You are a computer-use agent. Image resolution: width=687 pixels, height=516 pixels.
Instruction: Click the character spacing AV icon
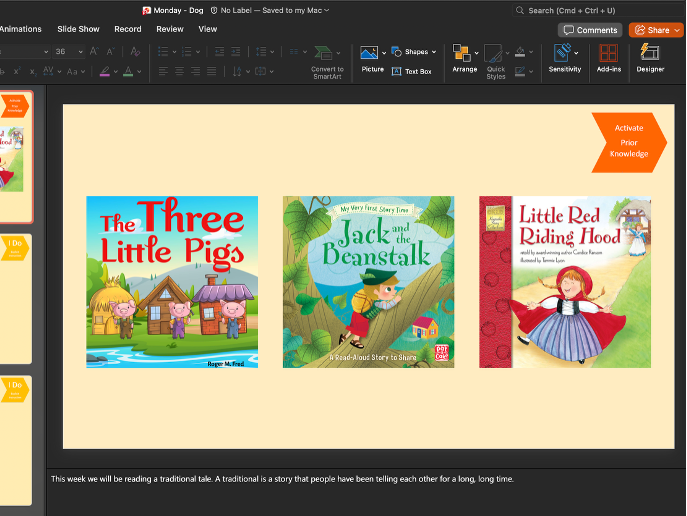click(x=48, y=71)
